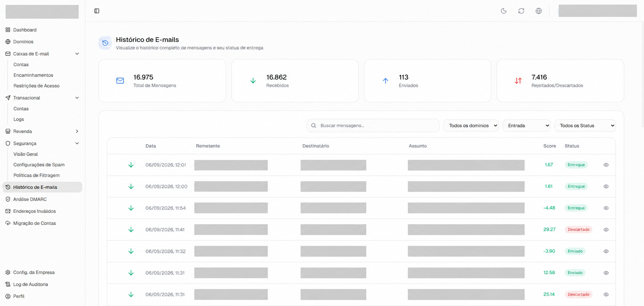Open the Entrada direction filter
This screenshot has width=644, height=306.
point(527,126)
